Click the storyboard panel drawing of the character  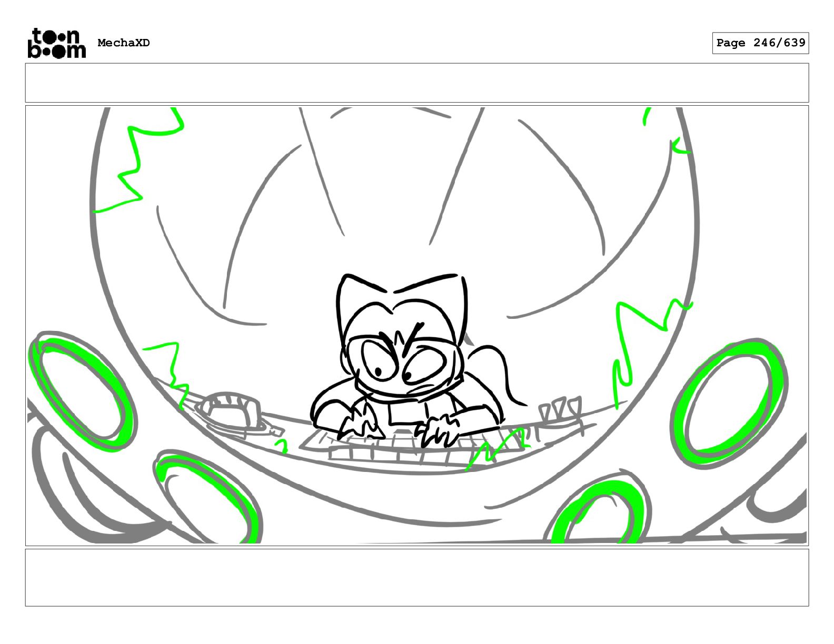coord(417,326)
